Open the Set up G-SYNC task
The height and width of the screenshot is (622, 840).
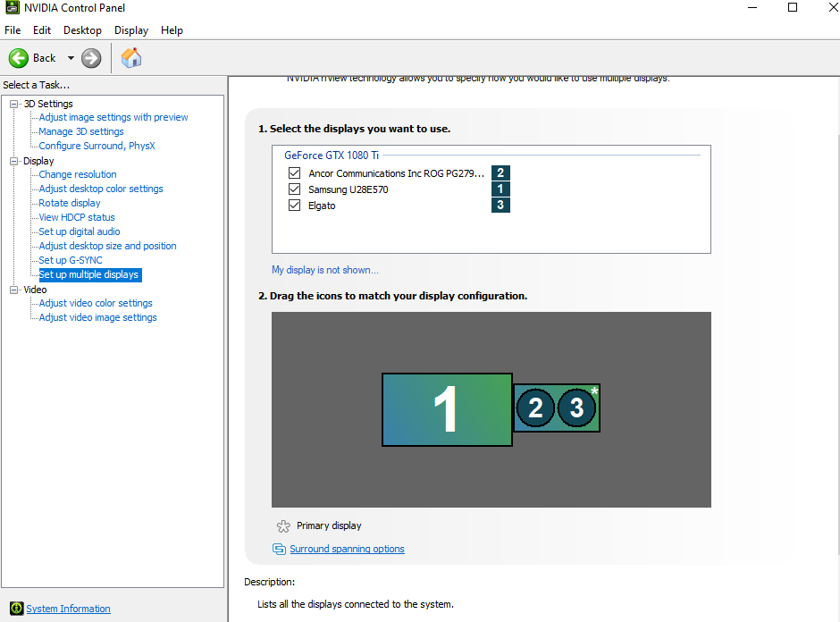tap(71, 260)
